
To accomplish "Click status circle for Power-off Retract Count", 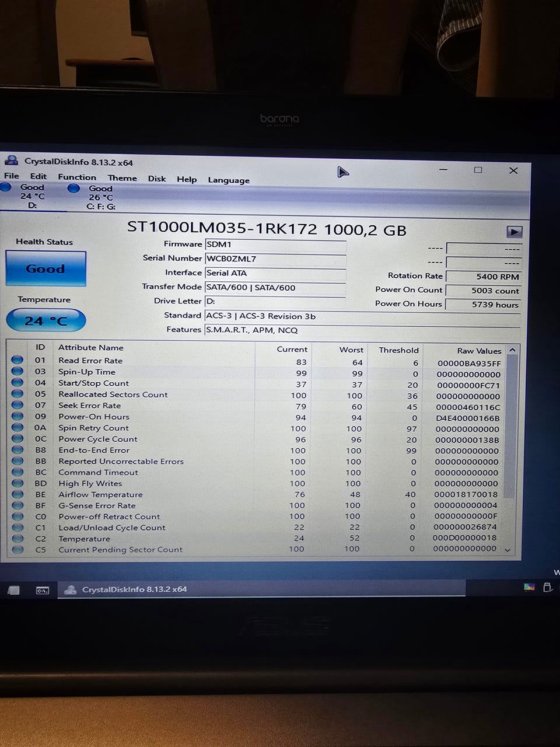I will (17, 516).
